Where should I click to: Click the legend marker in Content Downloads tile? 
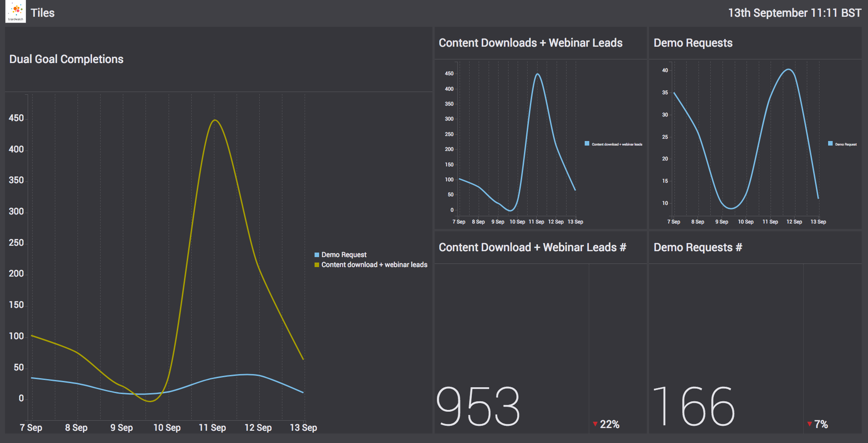pyautogui.click(x=586, y=143)
